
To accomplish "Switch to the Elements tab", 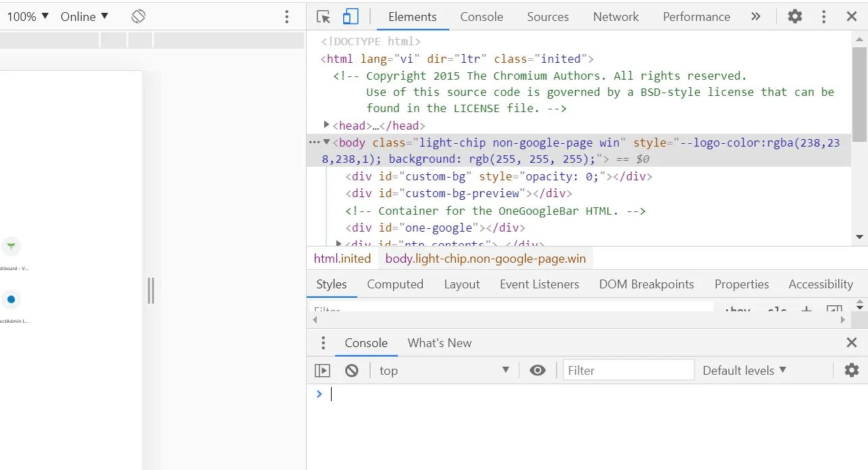I will click(413, 17).
